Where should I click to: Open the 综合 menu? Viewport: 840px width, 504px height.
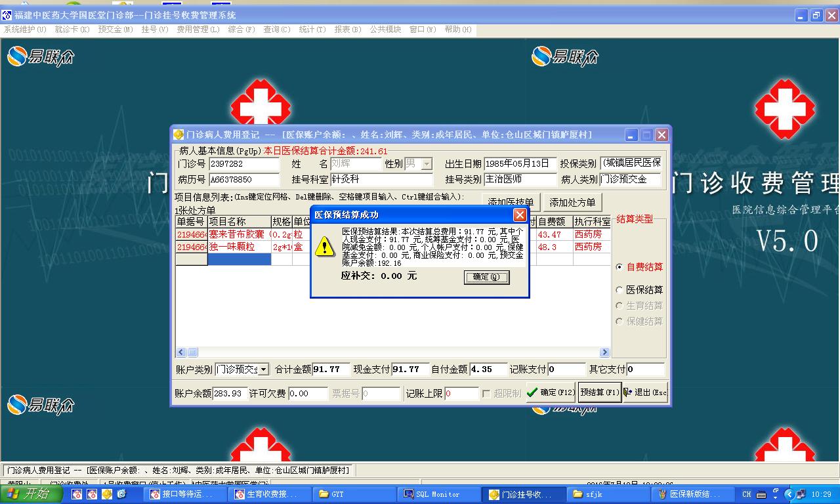(x=241, y=30)
